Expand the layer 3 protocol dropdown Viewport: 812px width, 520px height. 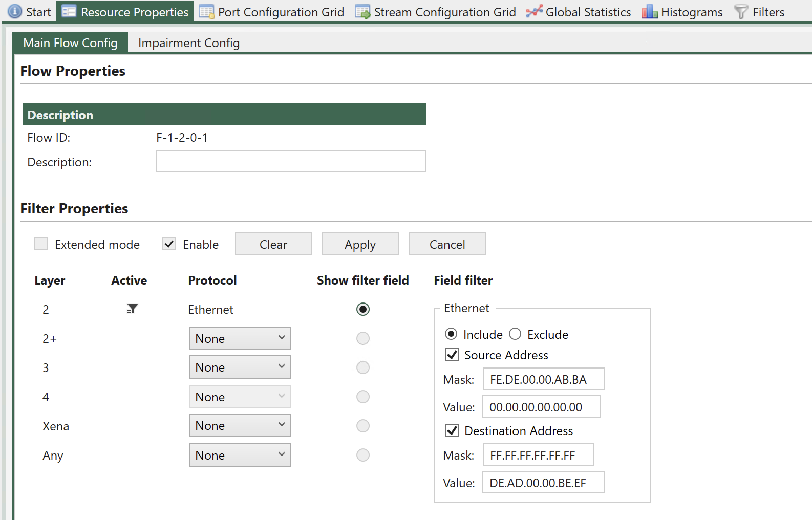click(x=240, y=367)
